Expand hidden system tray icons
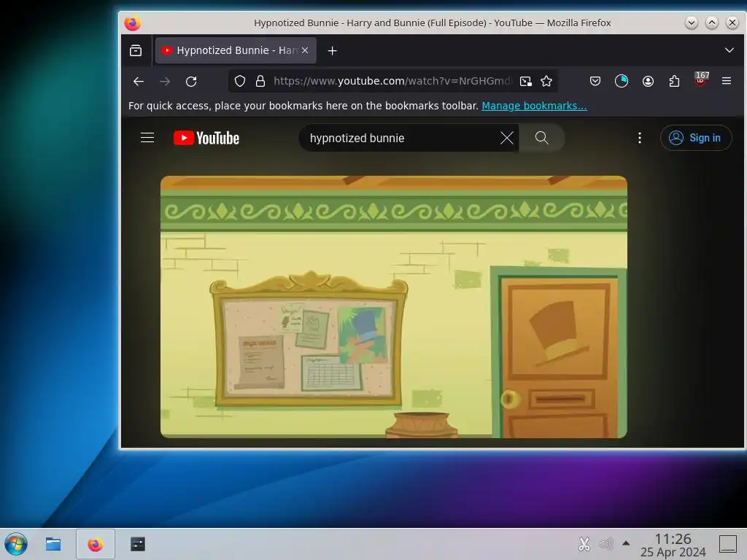The width and height of the screenshot is (747, 560). [x=626, y=543]
